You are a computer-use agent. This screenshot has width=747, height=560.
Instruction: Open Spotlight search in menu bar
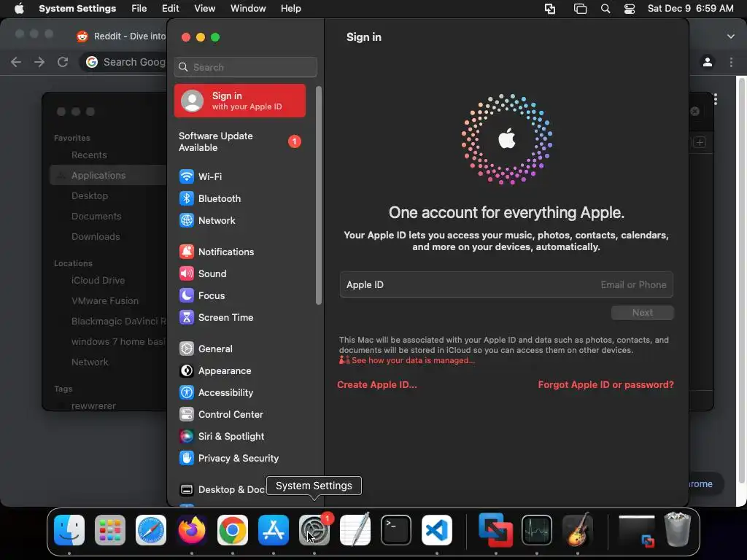(x=605, y=9)
